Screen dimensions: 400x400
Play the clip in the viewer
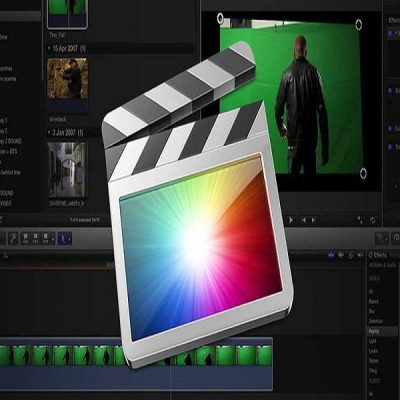(x=291, y=220)
